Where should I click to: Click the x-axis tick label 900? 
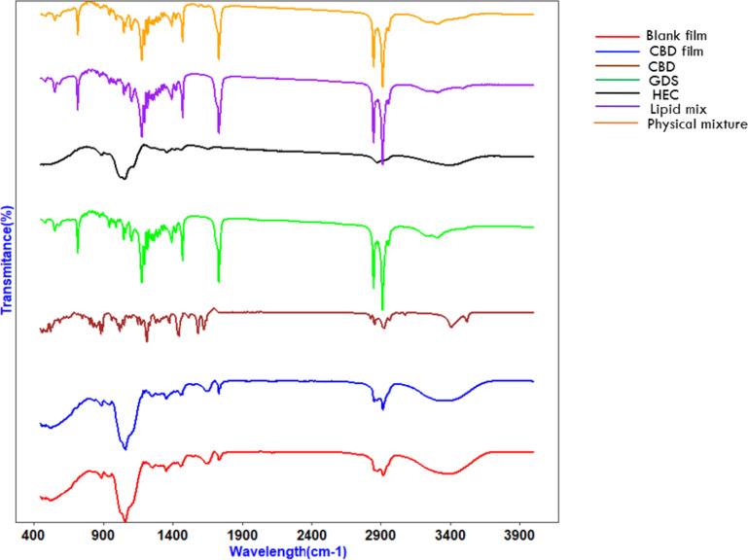tap(103, 535)
